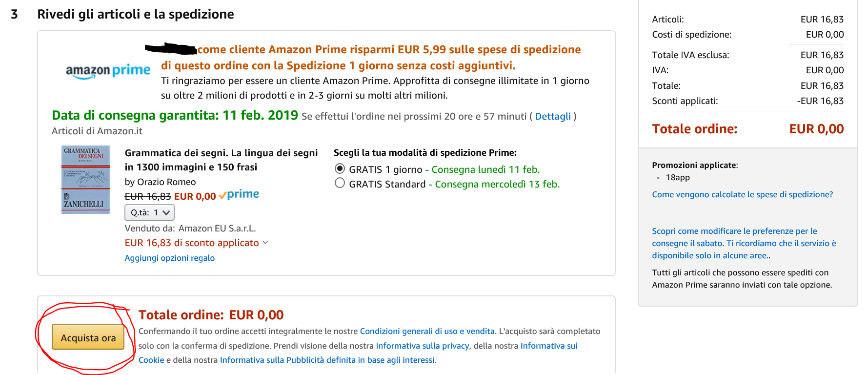Click the Amazon Prime logo
Screen dimensions: 868x375
coord(108,71)
